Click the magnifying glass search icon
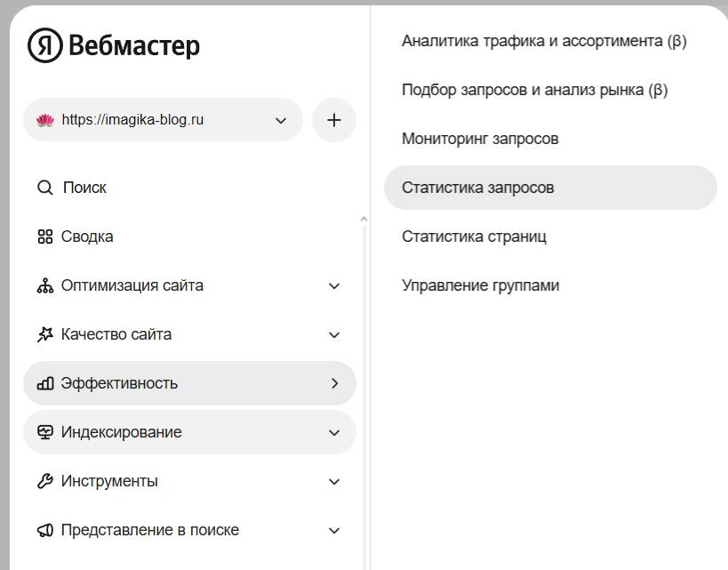The height and width of the screenshot is (570, 728). pos(44,188)
